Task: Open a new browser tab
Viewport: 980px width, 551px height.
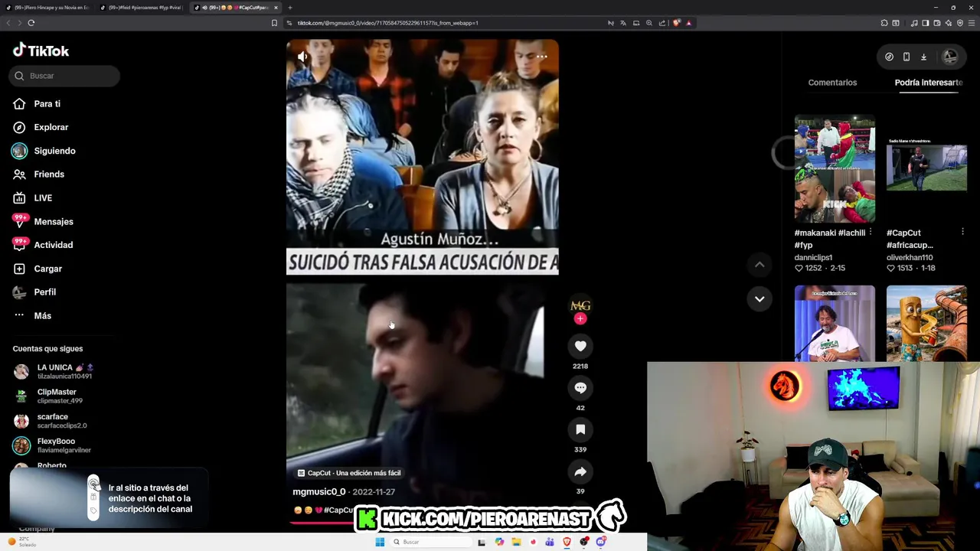Action: pos(290,8)
